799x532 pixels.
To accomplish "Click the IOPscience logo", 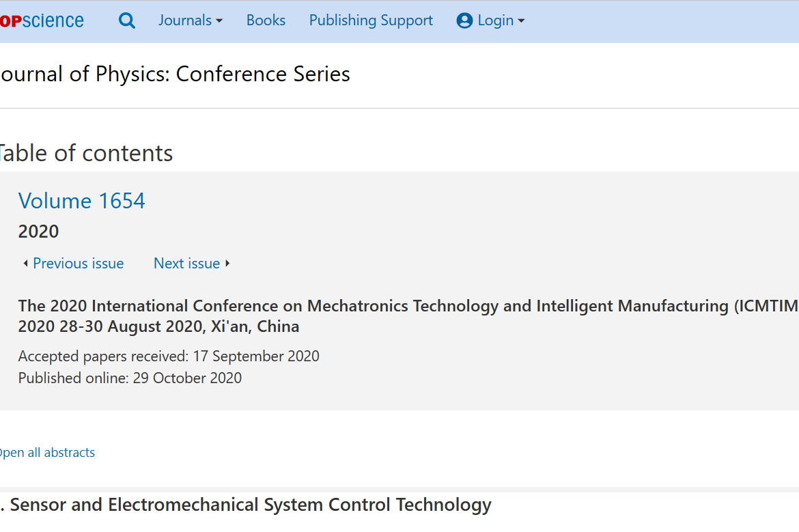I will 42,20.
